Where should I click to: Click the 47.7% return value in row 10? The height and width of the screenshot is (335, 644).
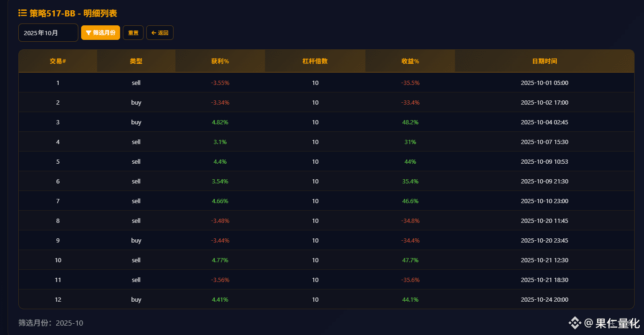[x=410, y=260]
